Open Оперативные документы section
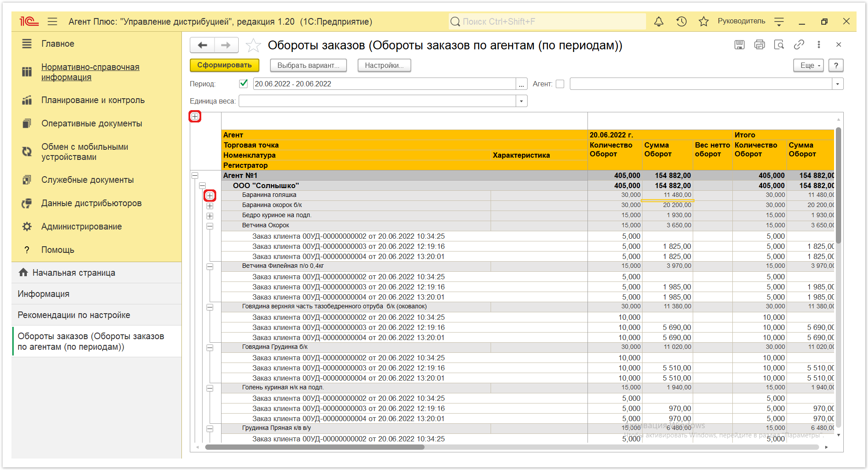868x470 pixels. coord(92,123)
